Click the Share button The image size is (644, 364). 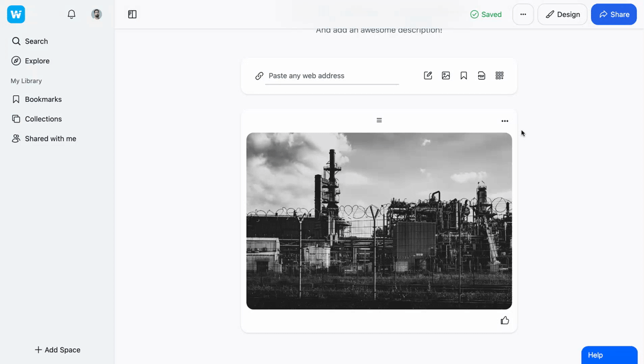613,14
